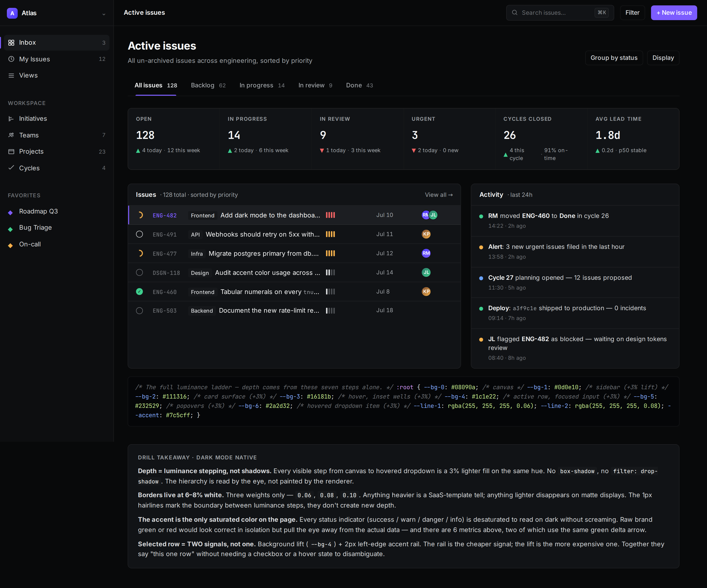Switch to the Backlog tab
Image resolution: width=707 pixels, height=588 pixels.
(x=208, y=85)
